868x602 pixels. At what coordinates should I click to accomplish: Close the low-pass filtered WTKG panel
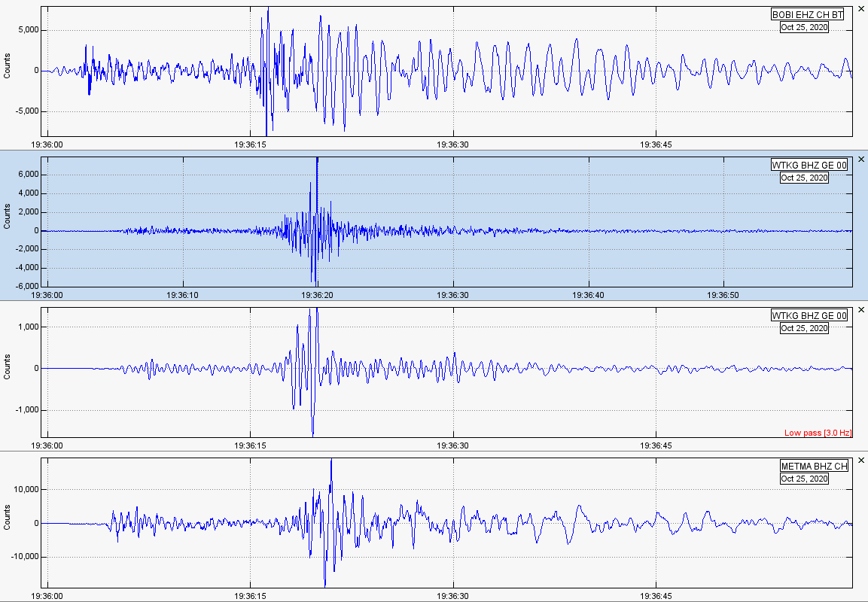(861, 309)
